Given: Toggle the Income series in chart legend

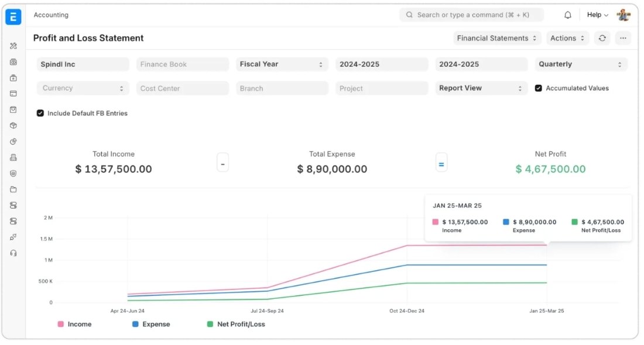Looking at the screenshot, I should coord(74,324).
